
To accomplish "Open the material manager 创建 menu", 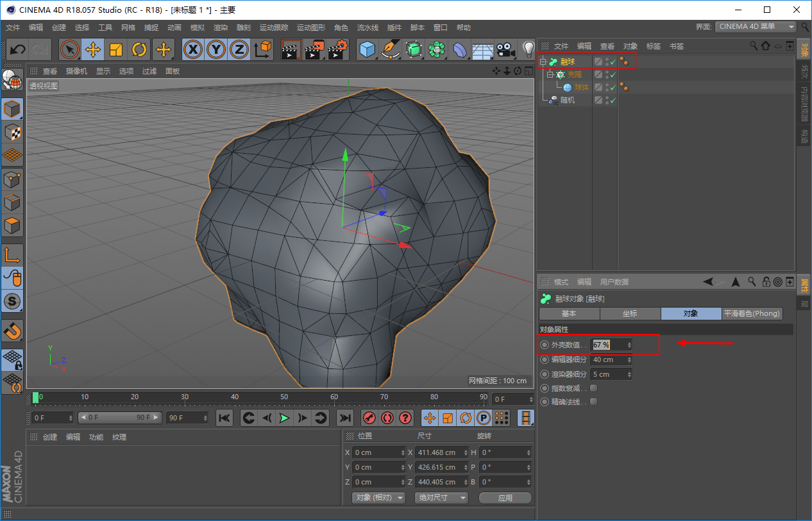I will click(50, 437).
